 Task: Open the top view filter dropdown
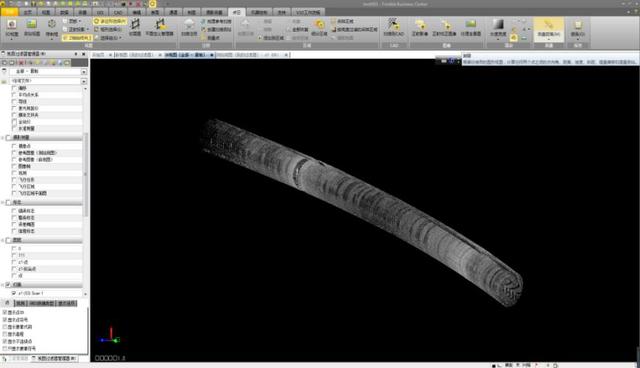pyautogui.click(x=48, y=71)
